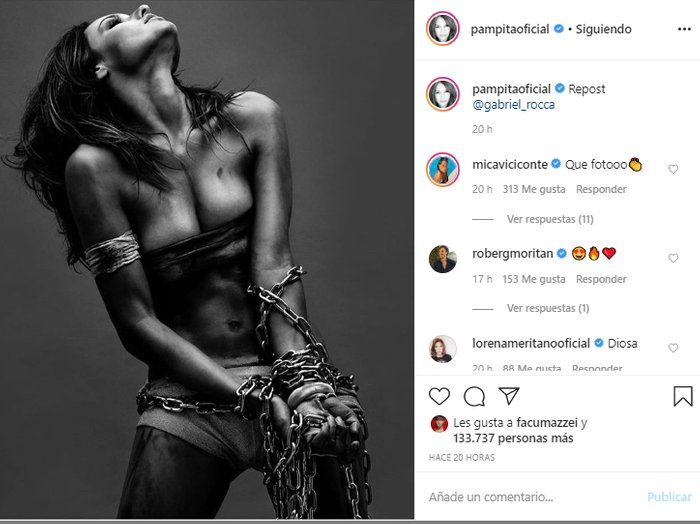700x524 pixels.
Task: Click the Publicar button
Action: 669,497
